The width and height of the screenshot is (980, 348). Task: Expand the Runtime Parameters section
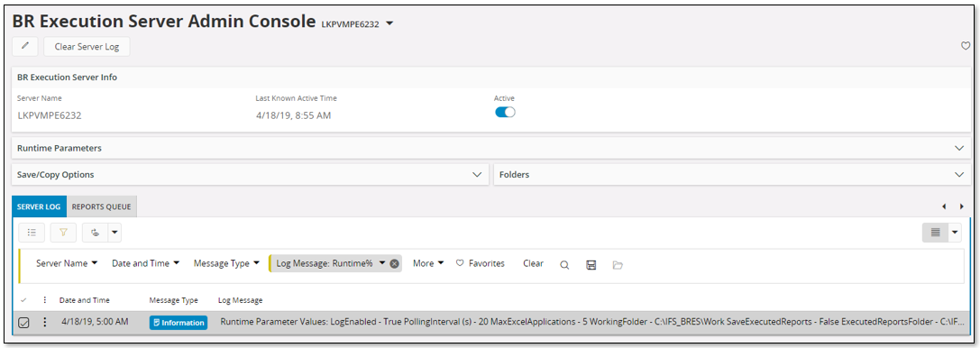959,149
